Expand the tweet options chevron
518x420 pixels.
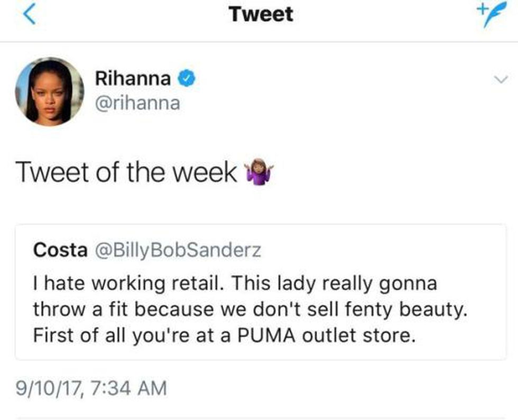[x=499, y=80]
